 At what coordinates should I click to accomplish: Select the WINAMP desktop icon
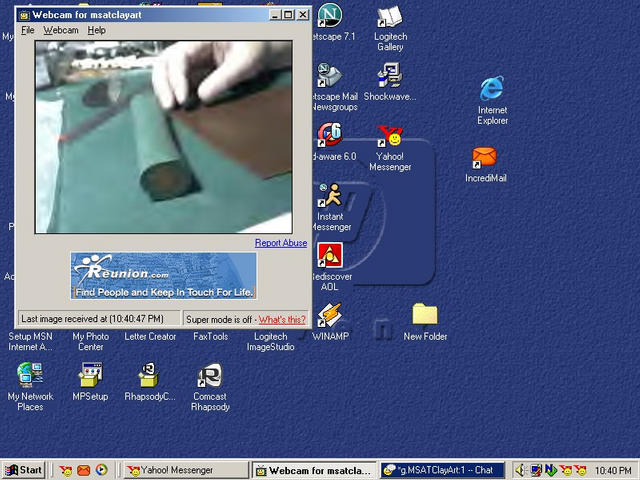click(x=330, y=315)
